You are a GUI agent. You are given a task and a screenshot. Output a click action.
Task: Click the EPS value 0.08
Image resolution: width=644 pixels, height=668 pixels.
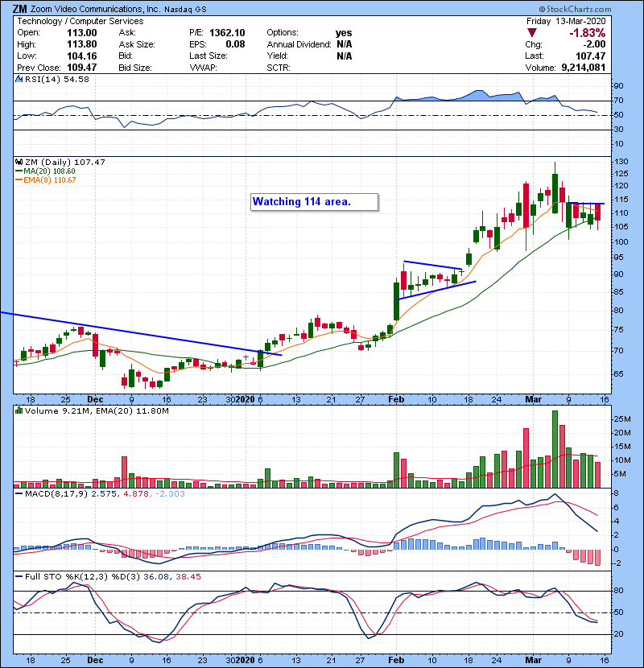[x=235, y=44]
